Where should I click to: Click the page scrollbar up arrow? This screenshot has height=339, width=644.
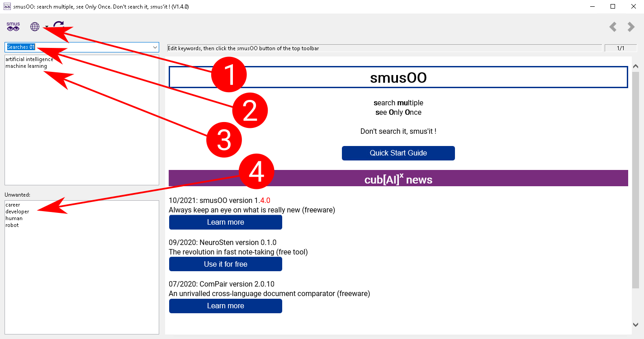pyautogui.click(x=635, y=66)
